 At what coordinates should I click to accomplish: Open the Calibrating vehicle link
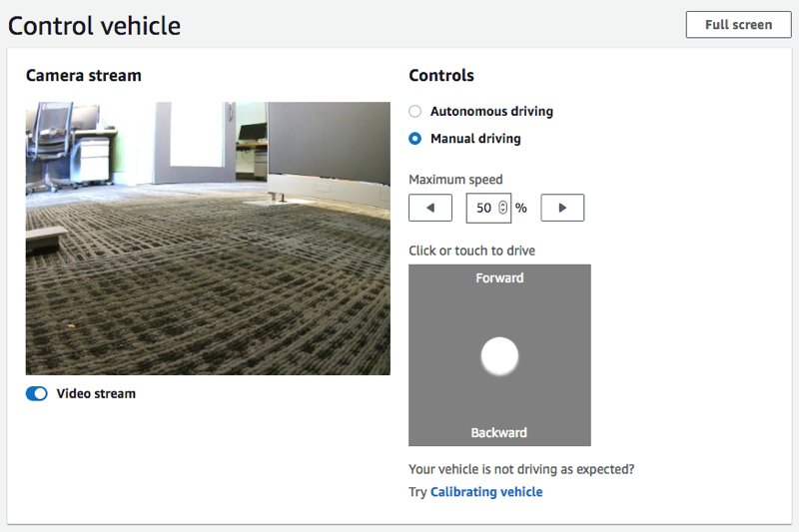coord(486,492)
